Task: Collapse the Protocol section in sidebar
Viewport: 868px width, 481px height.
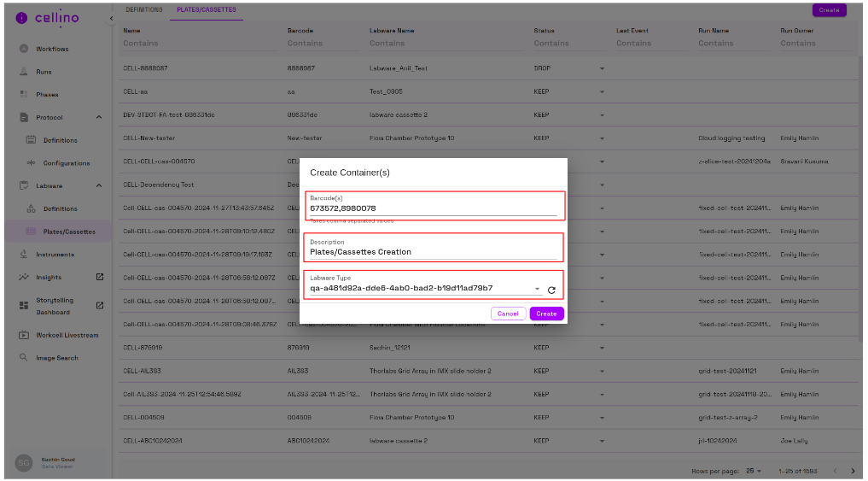Action: pos(99,117)
